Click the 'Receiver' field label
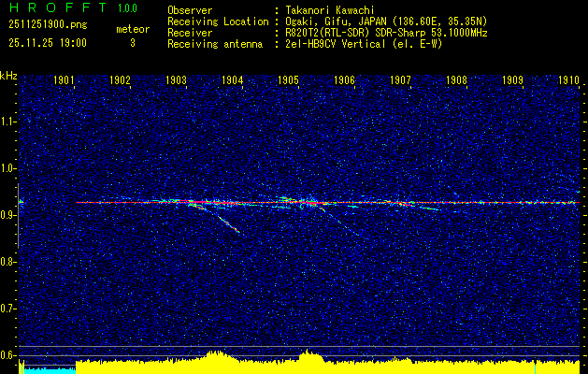 pyautogui.click(x=190, y=33)
